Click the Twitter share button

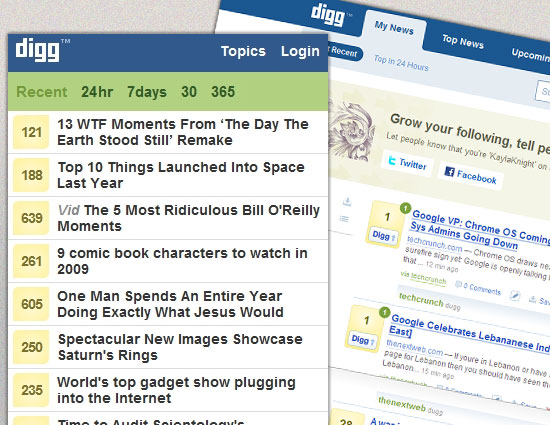point(407,163)
